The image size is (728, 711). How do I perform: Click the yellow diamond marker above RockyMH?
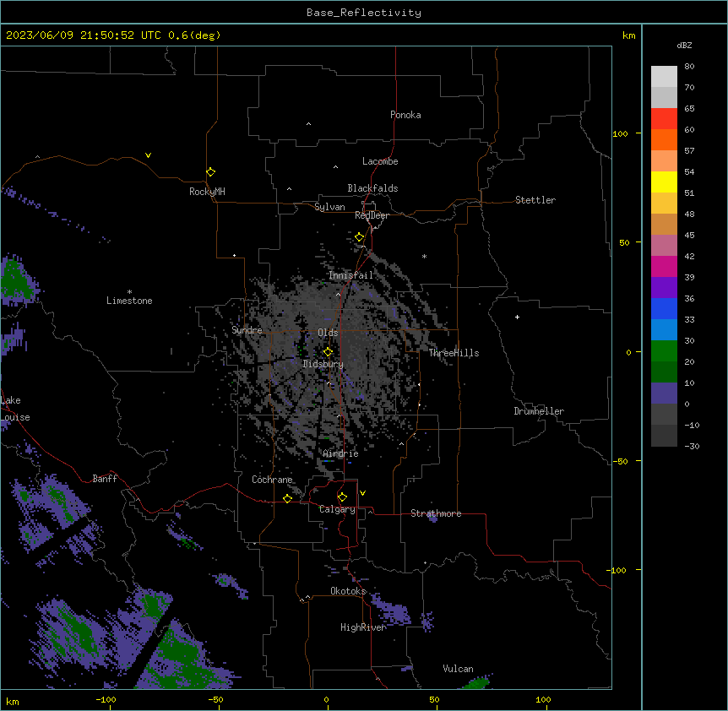210,172
